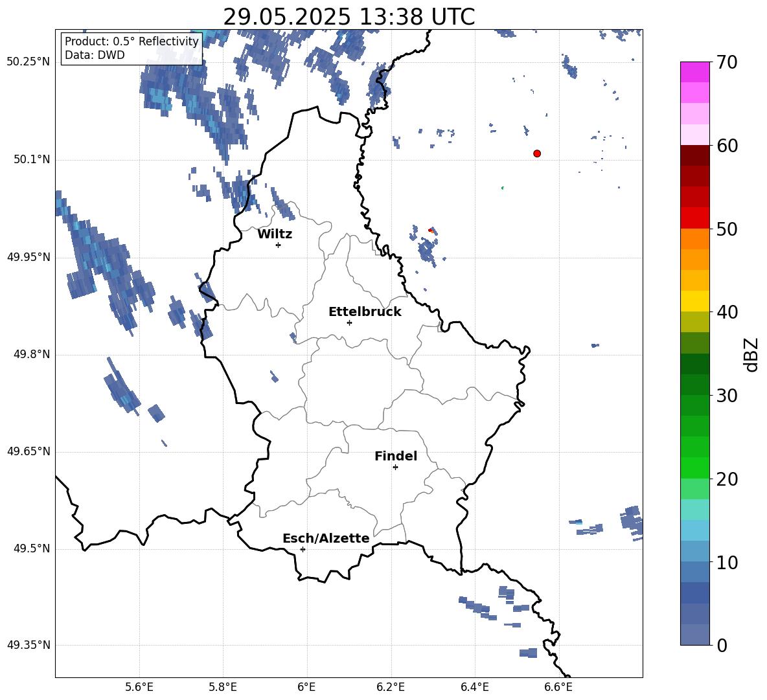Pick the bright green colorbar swatch above 20
Screen dimensions: 767x700
pyautogui.click(x=694, y=468)
